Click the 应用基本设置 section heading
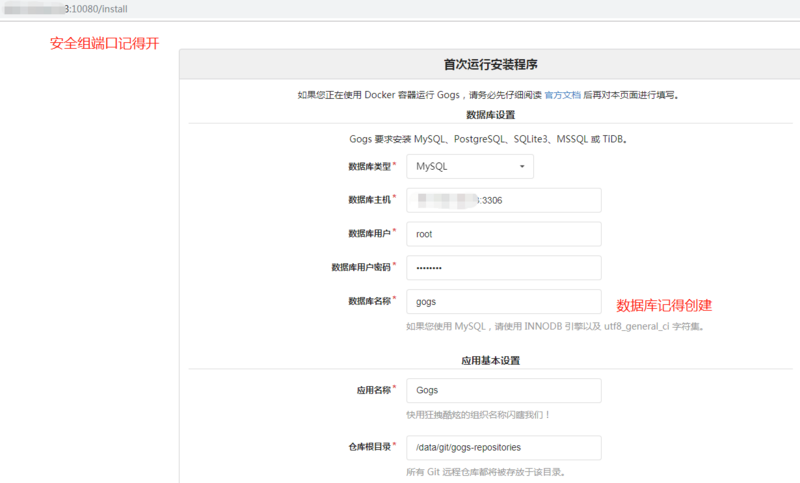This screenshot has width=800, height=483. [490, 361]
